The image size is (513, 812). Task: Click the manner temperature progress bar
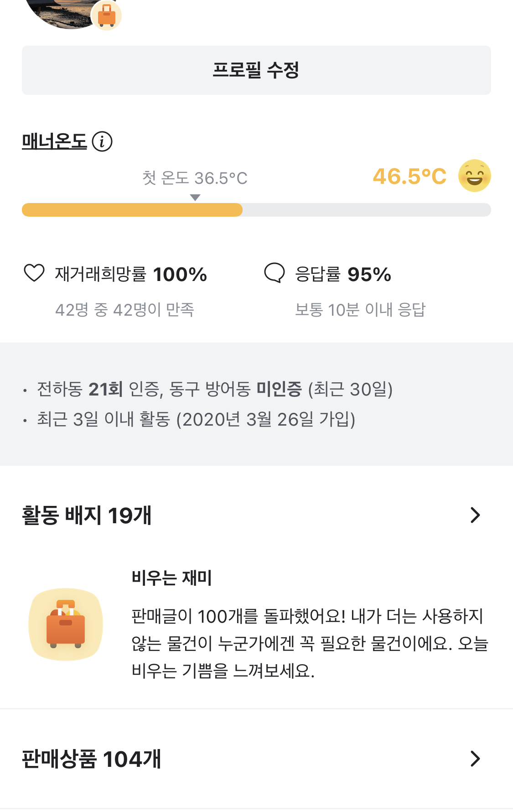[x=256, y=210]
